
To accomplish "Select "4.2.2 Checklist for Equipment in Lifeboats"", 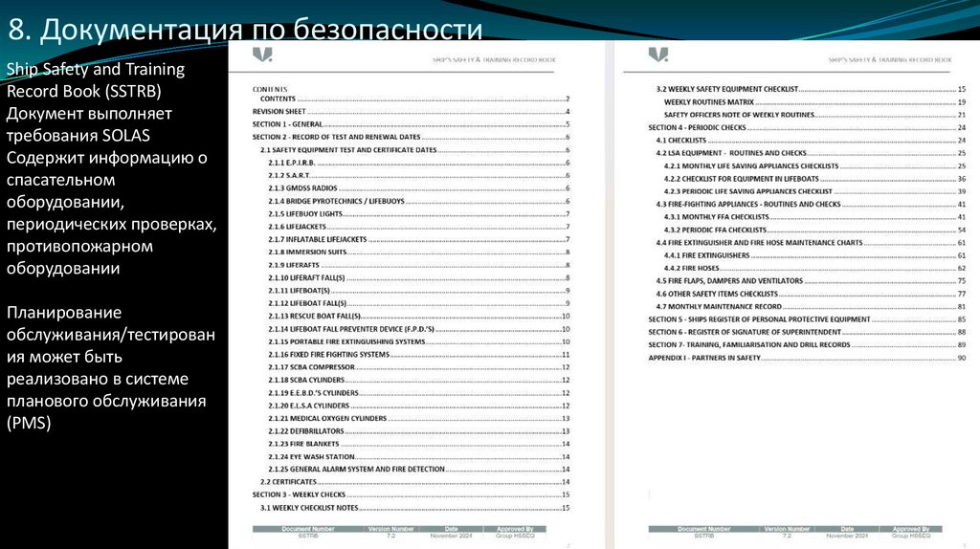I will point(814,179).
